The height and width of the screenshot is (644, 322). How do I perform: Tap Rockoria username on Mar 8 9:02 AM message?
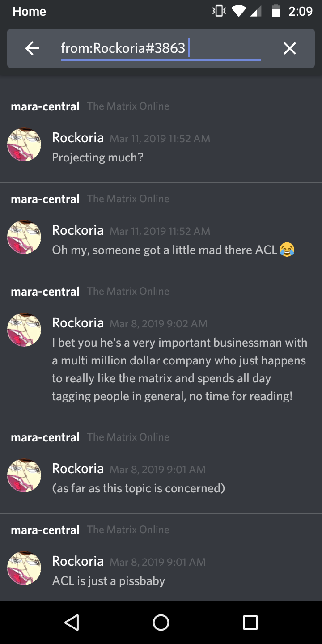[78, 322]
